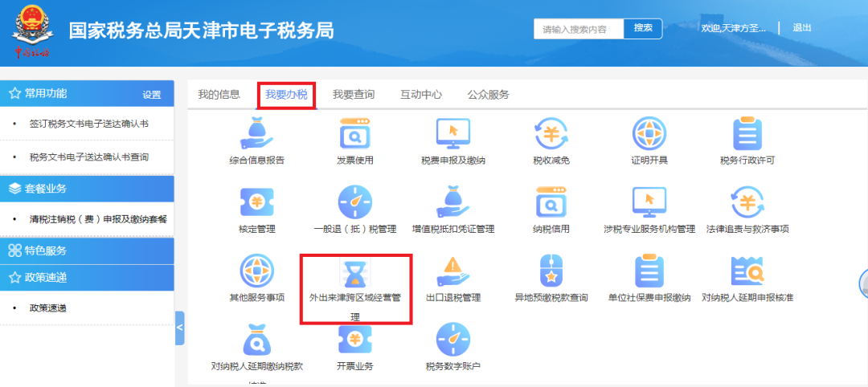Click welcome username 天津方圣...
This screenshot has width=868, height=387.
[x=734, y=28]
